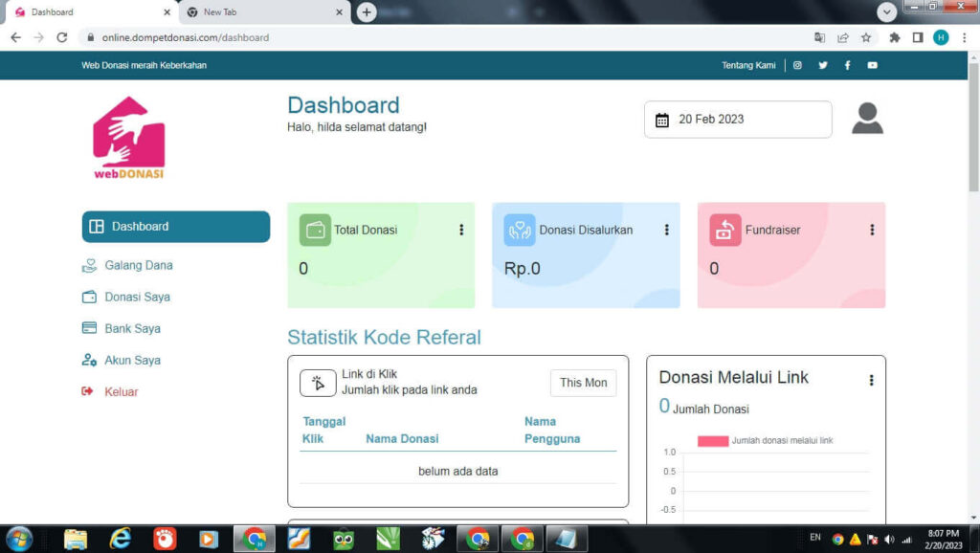Open Donasi Saya from sidebar menu
980x553 pixels.
[x=137, y=297]
